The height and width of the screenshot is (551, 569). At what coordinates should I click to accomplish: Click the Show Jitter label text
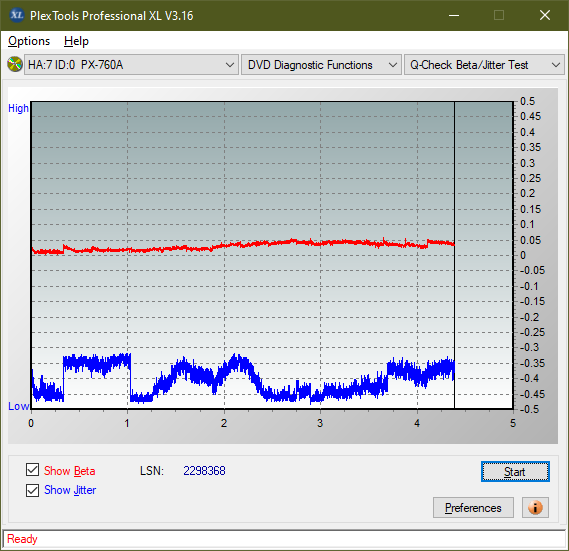(70, 490)
